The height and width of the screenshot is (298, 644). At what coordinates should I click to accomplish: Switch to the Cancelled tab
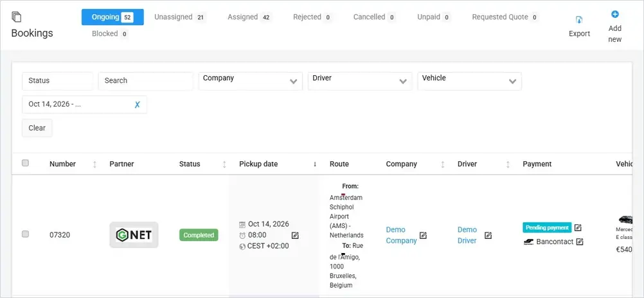(x=374, y=17)
